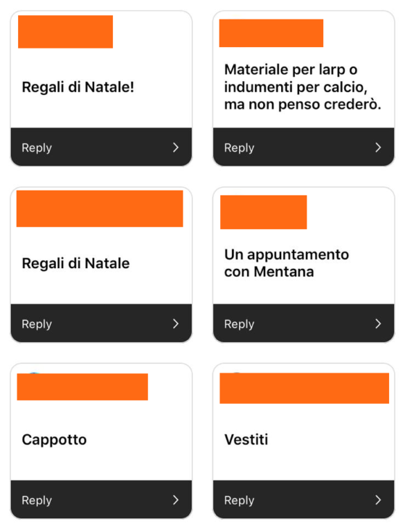Open chevron arrow on the Cappotto card
Viewport: 405px width, 532px height.
pos(175,499)
